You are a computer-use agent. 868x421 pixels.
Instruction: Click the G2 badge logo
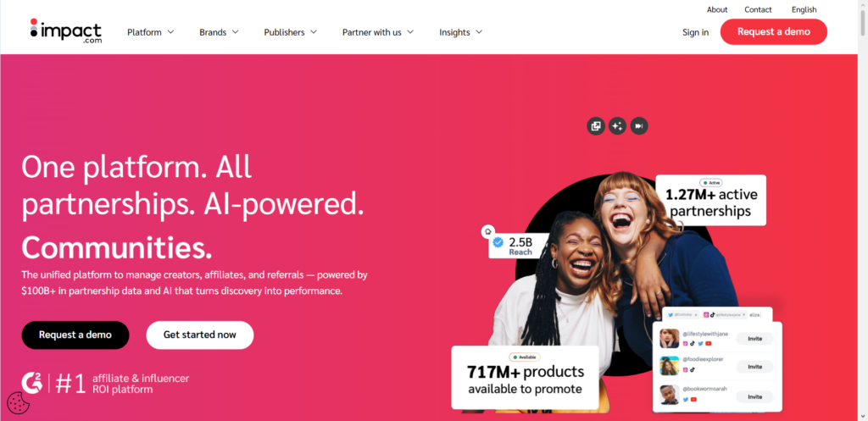[x=31, y=383]
